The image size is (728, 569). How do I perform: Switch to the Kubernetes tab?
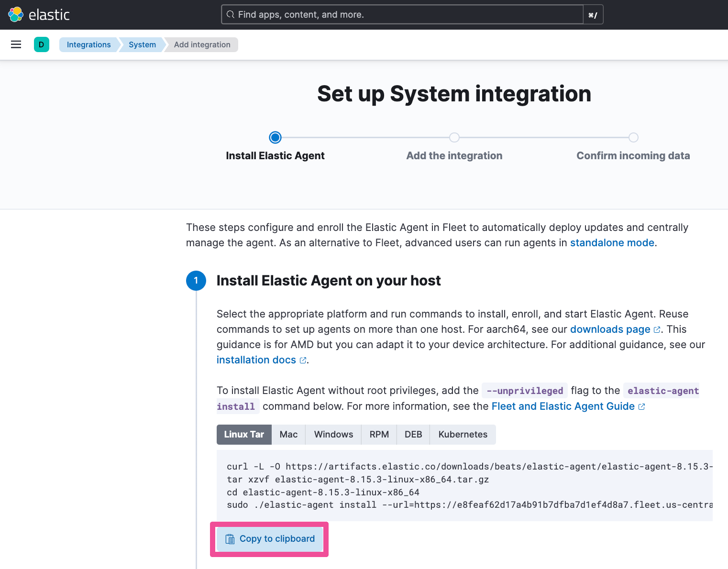point(463,435)
